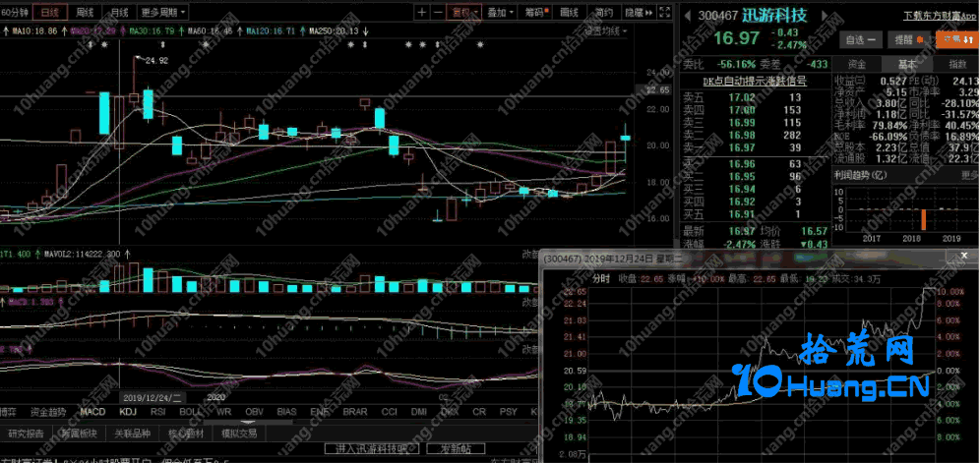Select 分时 label in popup
The height and width of the screenshot is (463, 980).
[600, 279]
